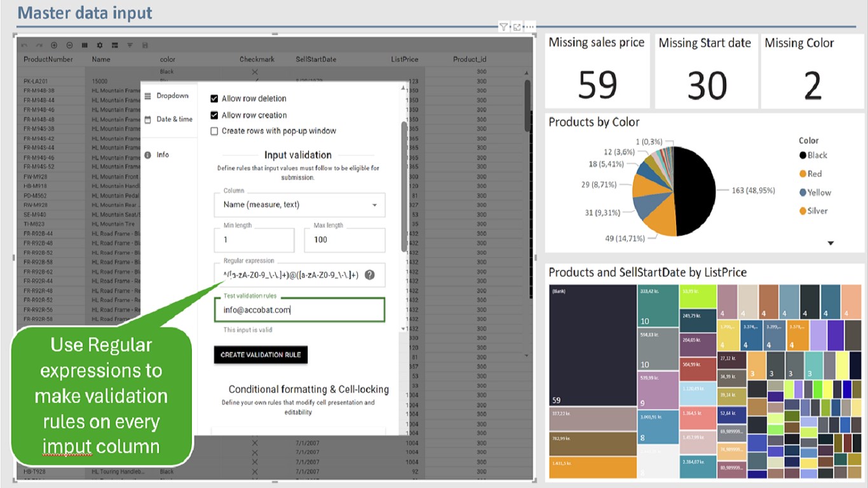The width and height of the screenshot is (868, 488).
Task: Select the Missing Start date card
Action: coord(705,71)
